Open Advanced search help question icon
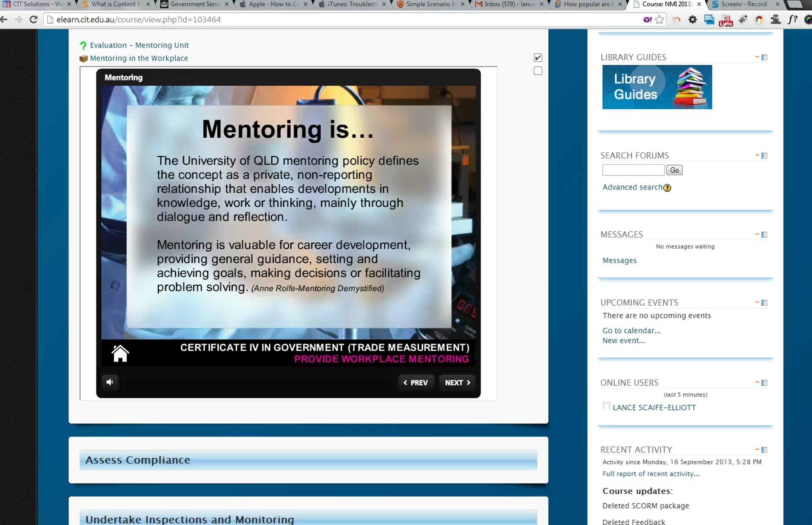Image resolution: width=812 pixels, height=525 pixels. pos(667,188)
